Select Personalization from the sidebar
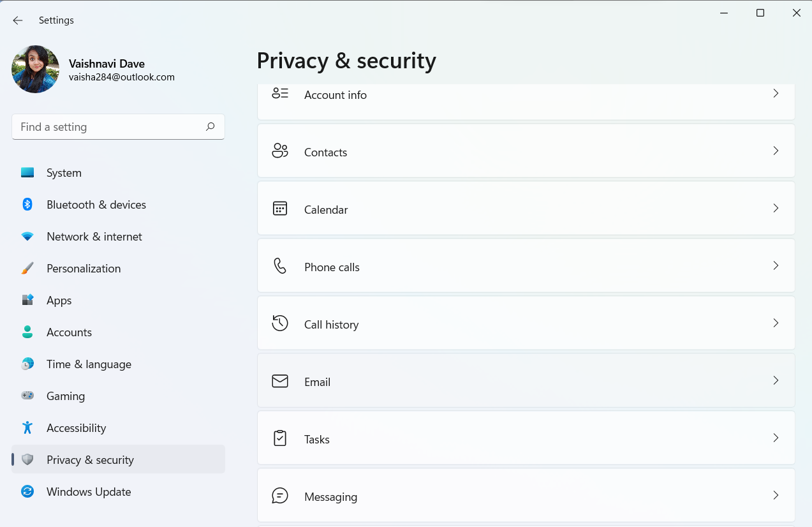The height and width of the screenshot is (527, 812). [84, 269]
